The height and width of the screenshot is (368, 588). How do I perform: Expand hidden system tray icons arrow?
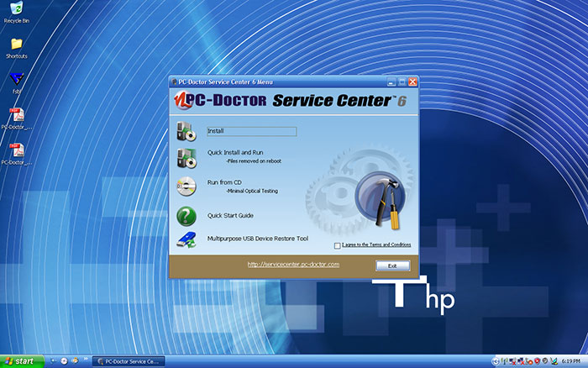point(496,361)
